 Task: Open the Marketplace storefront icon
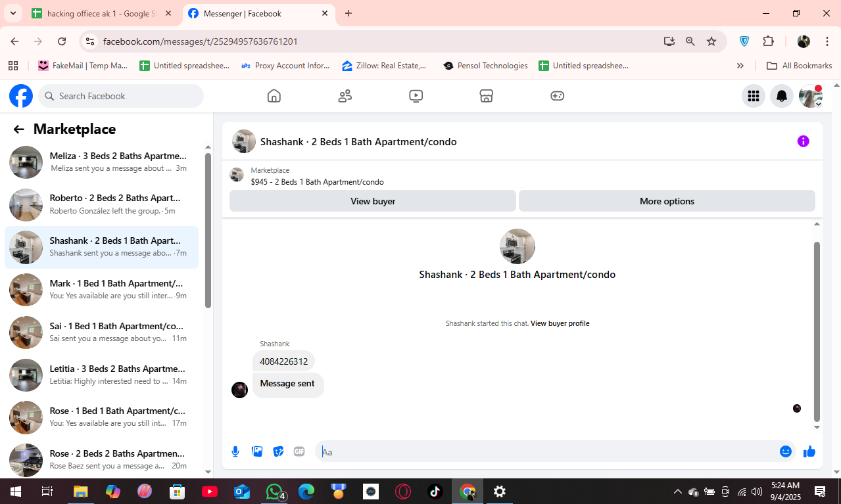click(x=486, y=96)
